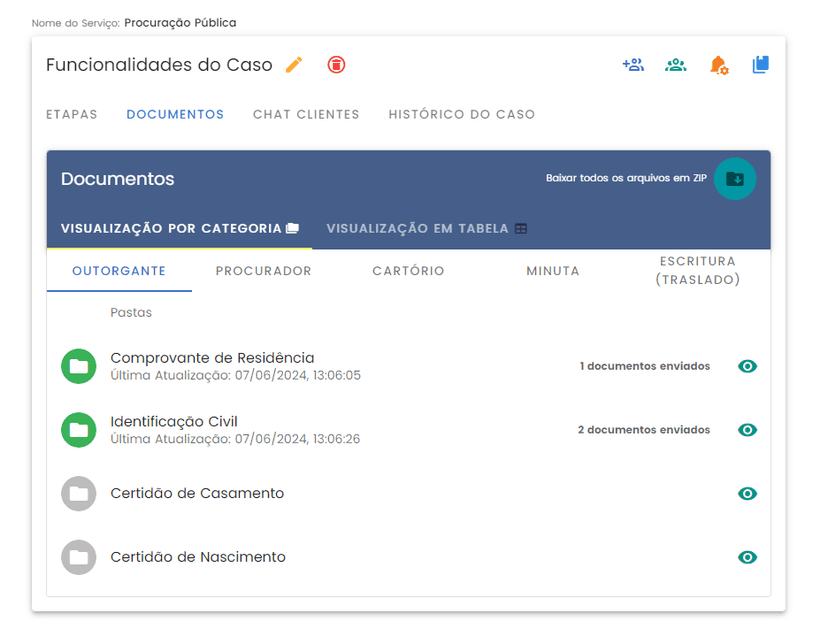View Identificação Civil with eye icon
828x629 pixels.
pyautogui.click(x=747, y=430)
